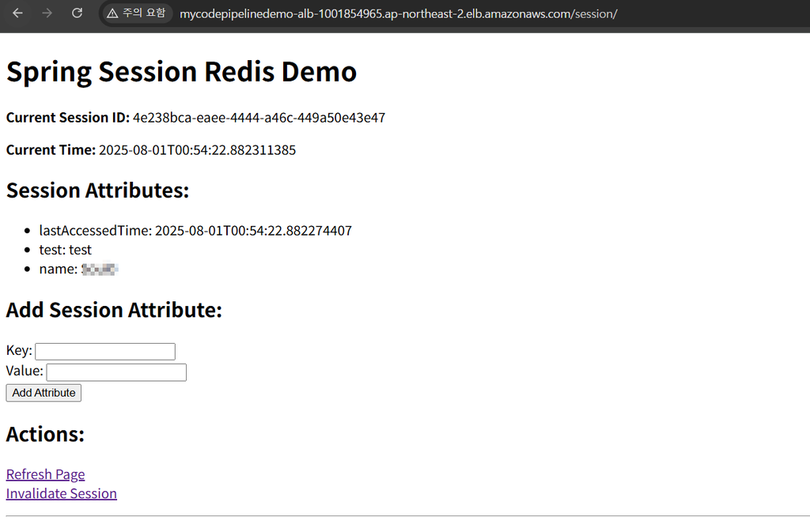
Task: Click the grayed-out forward navigation arrow
Action: [47, 13]
